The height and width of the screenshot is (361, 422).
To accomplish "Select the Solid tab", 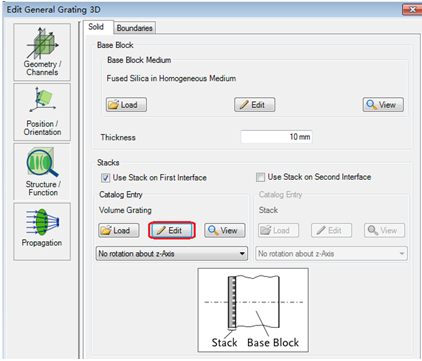I will tap(96, 27).
